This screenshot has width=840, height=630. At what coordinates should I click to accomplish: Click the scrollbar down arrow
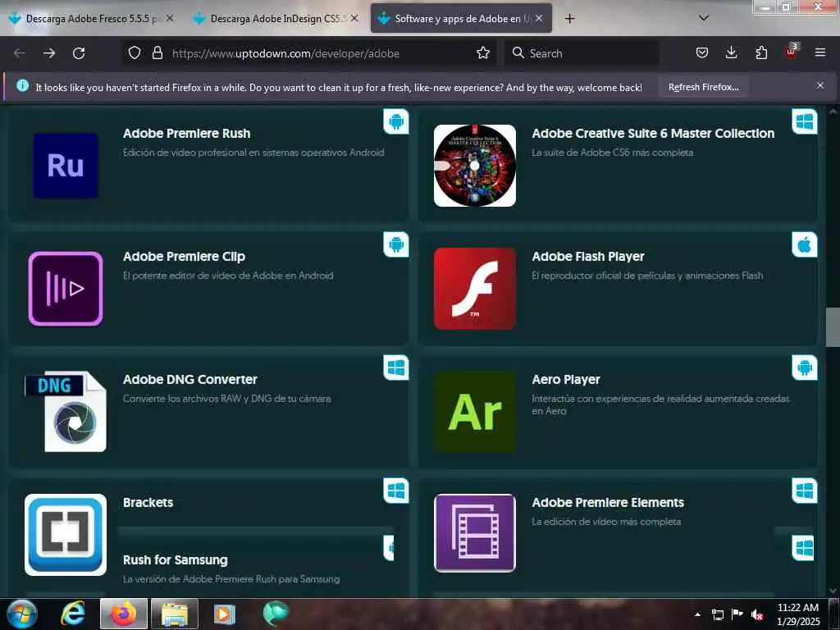point(833,591)
